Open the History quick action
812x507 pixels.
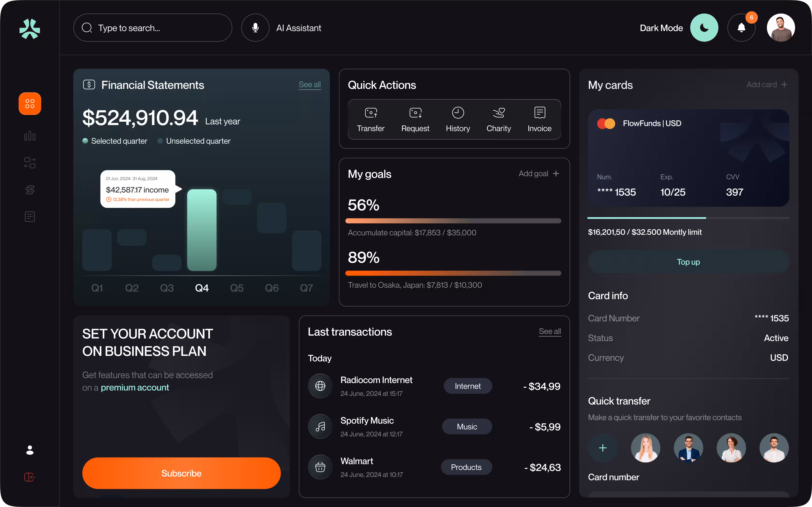pyautogui.click(x=458, y=119)
